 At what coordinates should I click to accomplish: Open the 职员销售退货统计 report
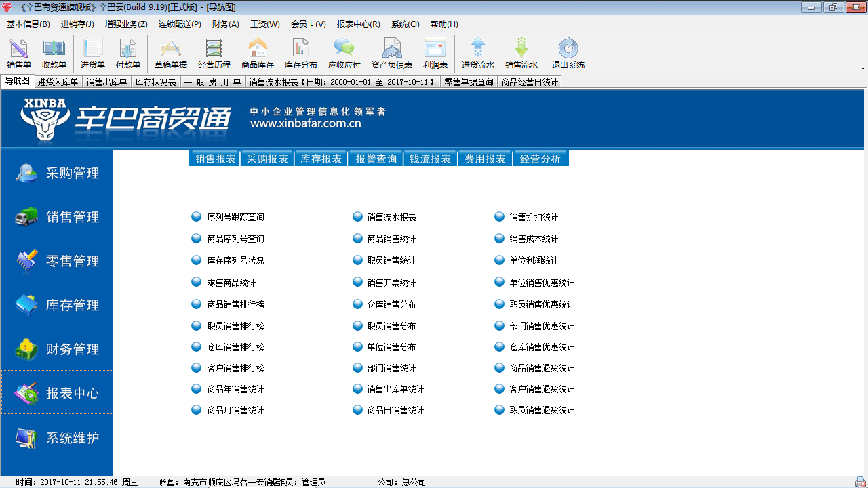pos(542,410)
